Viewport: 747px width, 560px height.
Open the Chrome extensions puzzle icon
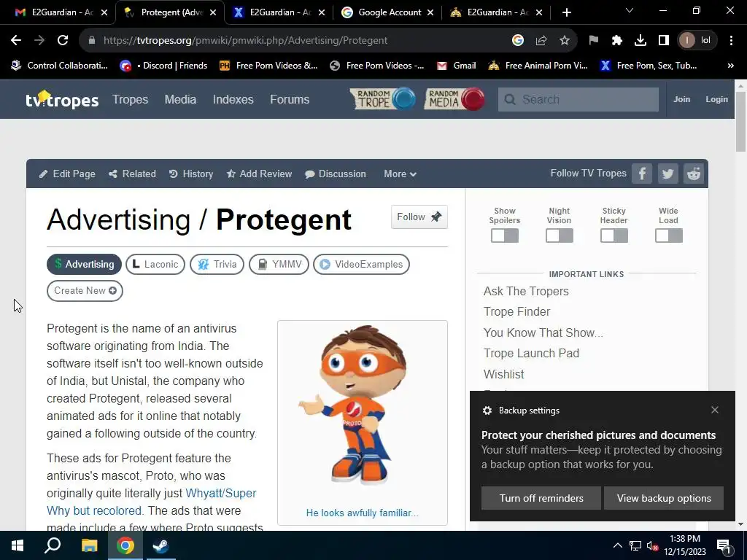tap(617, 41)
